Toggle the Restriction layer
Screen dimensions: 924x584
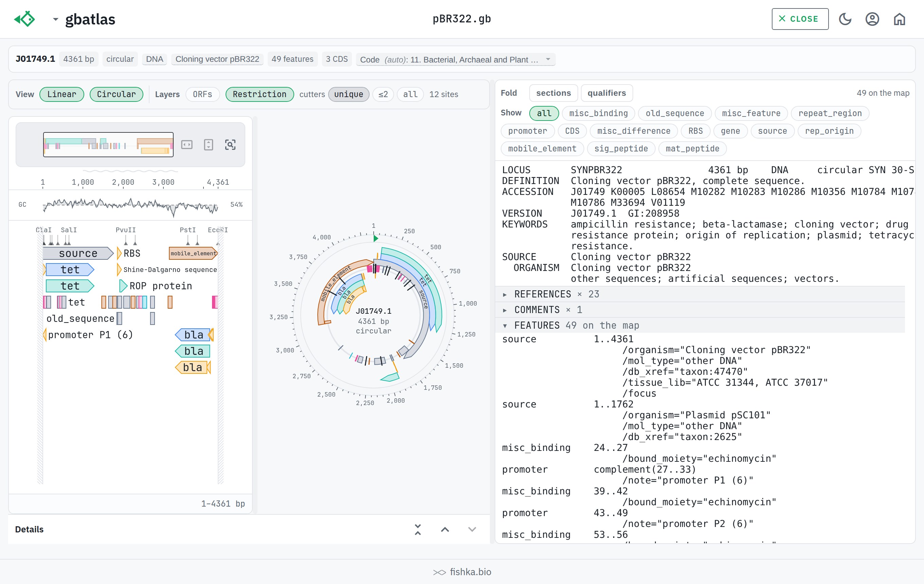tap(260, 94)
